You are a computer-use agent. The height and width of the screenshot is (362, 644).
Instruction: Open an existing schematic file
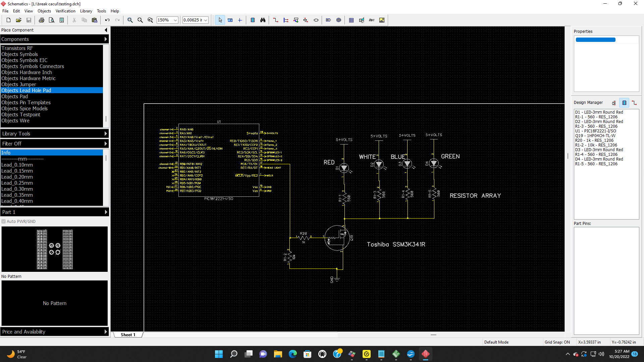coord(19,20)
